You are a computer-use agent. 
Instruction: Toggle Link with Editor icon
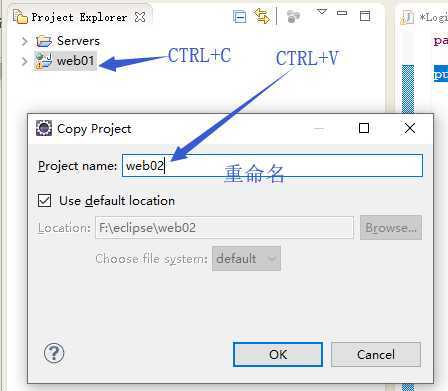262,16
